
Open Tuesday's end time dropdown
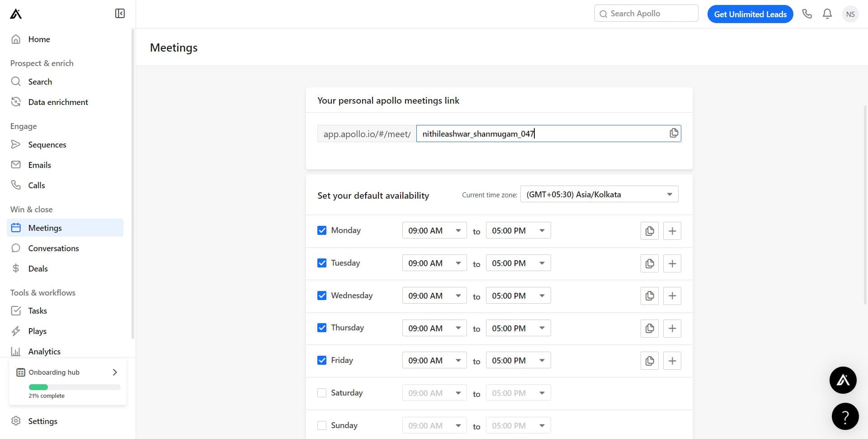pyautogui.click(x=518, y=263)
